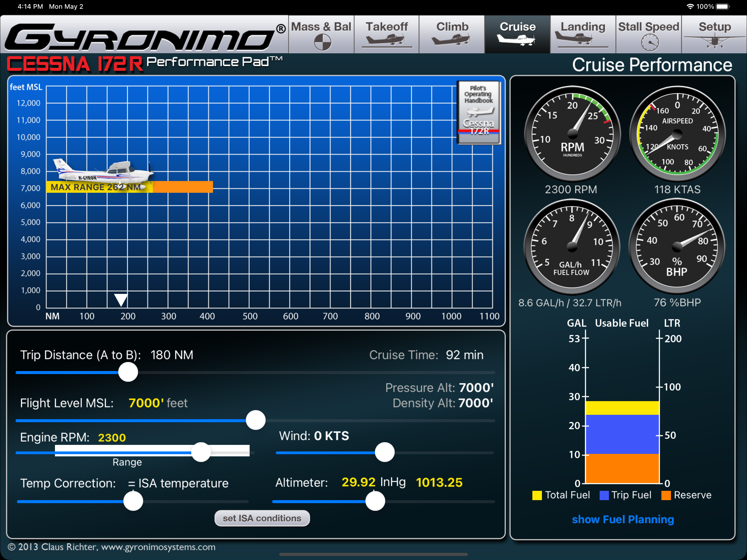The image size is (747, 560).
Task: Click the 180 NM trip distance value
Action: pos(171,355)
